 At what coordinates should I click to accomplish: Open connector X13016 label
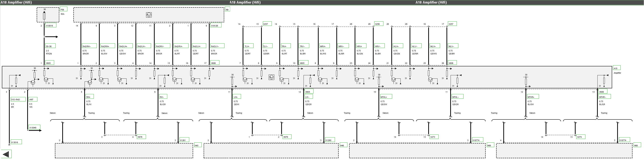tap(16, 142)
